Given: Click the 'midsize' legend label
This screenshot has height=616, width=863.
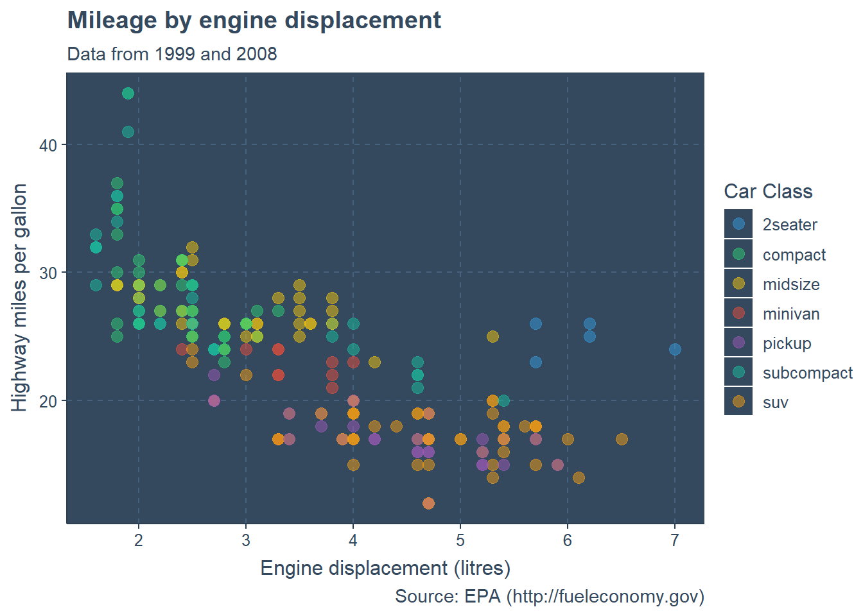Looking at the screenshot, I should 791,284.
